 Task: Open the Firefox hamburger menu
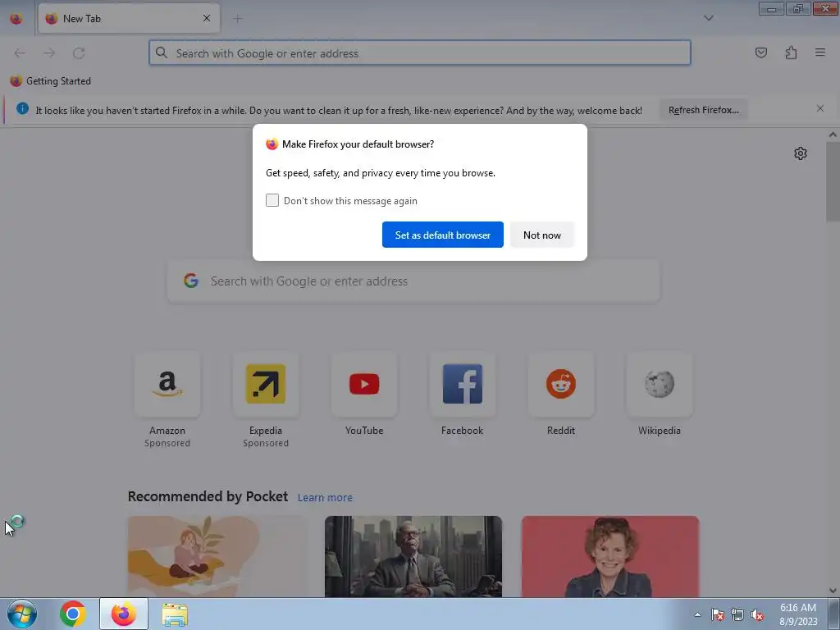point(820,52)
